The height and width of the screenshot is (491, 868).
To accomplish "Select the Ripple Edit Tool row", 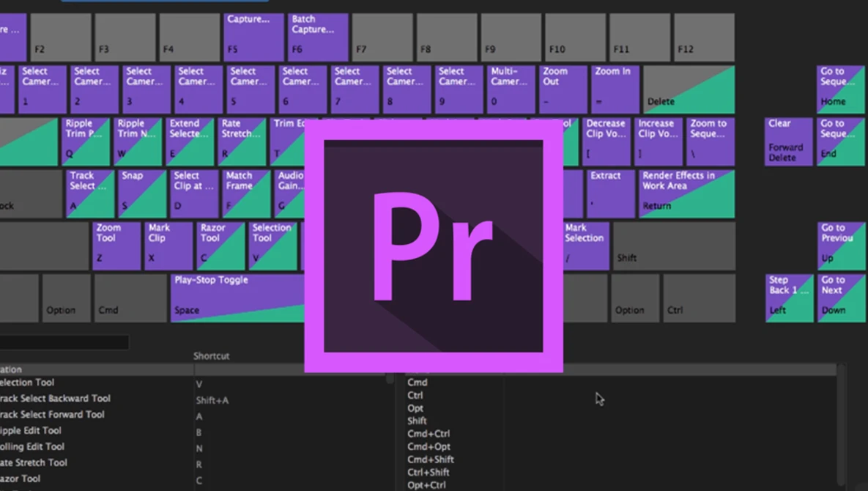I will [194, 431].
